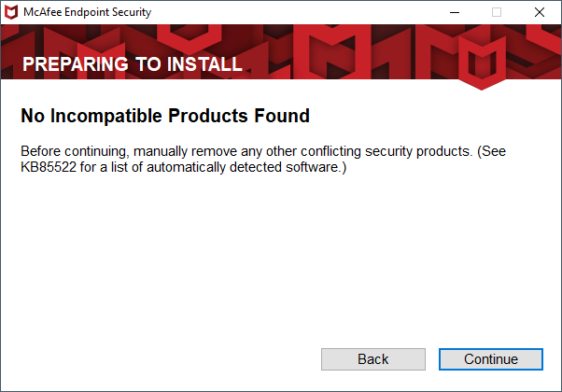Click the McAfee shield icon in title bar
The image size is (562, 392).
pyautogui.click(x=11, y=12)
